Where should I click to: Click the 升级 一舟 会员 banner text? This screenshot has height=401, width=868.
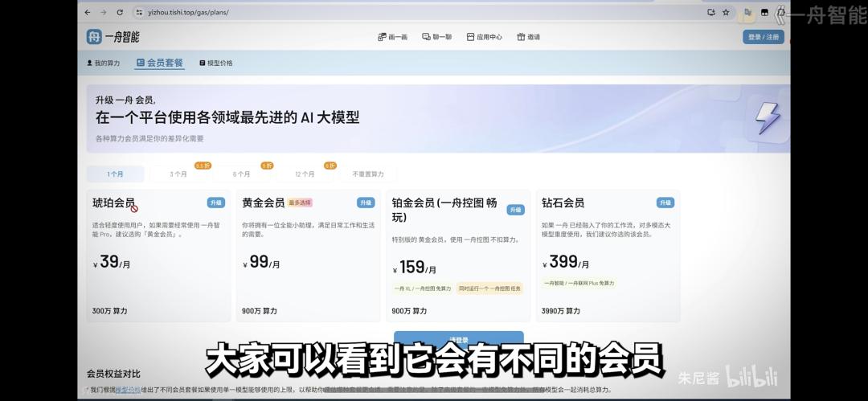pyautogui.click(x=125, y=100)
